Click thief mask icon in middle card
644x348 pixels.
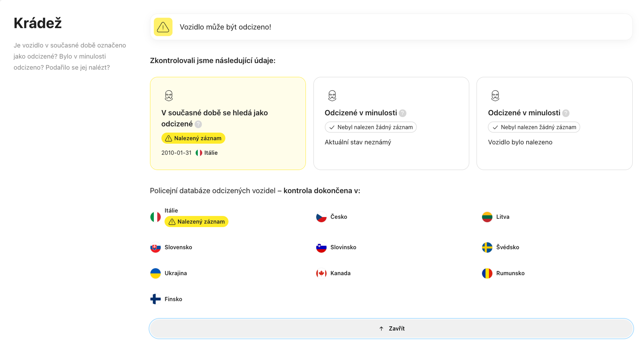click(332, 96)
